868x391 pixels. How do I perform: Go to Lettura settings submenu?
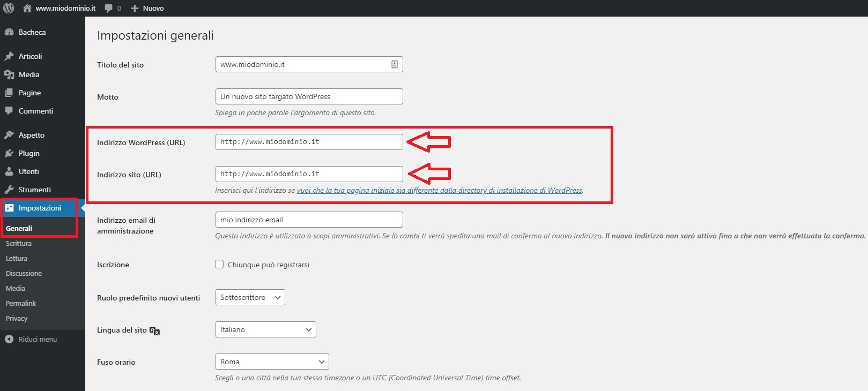coord(17,258)
